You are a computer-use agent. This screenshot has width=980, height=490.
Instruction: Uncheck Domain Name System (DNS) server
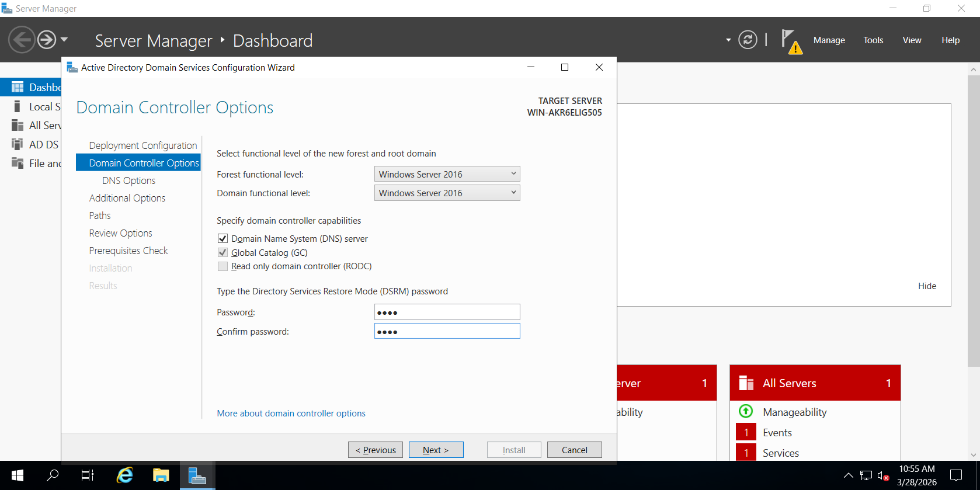pos(223,238)
